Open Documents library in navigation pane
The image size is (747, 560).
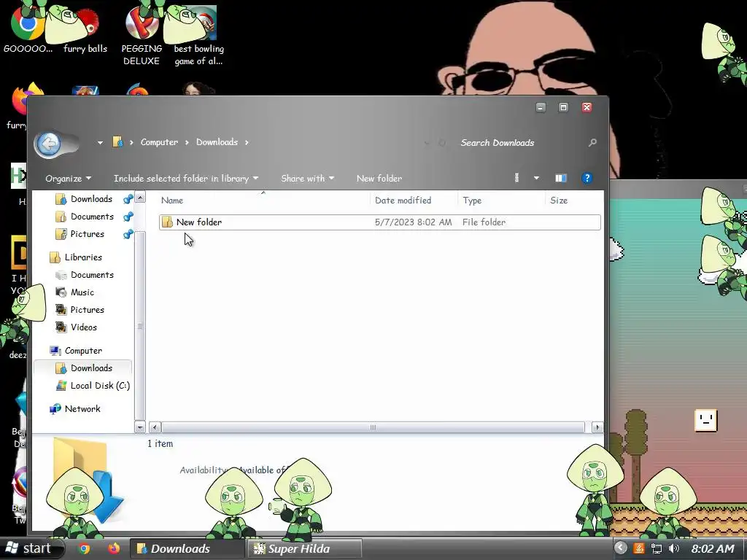pos(92,275)
